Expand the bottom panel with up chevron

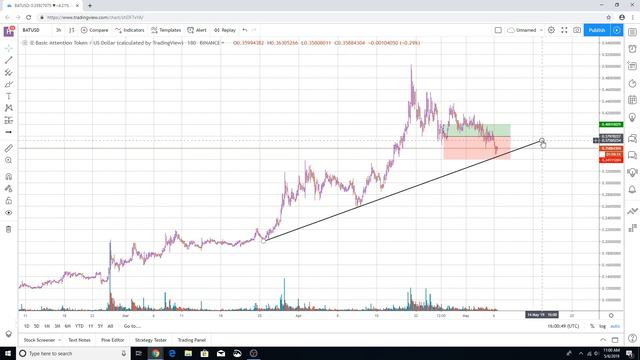[x=603, y=340]
